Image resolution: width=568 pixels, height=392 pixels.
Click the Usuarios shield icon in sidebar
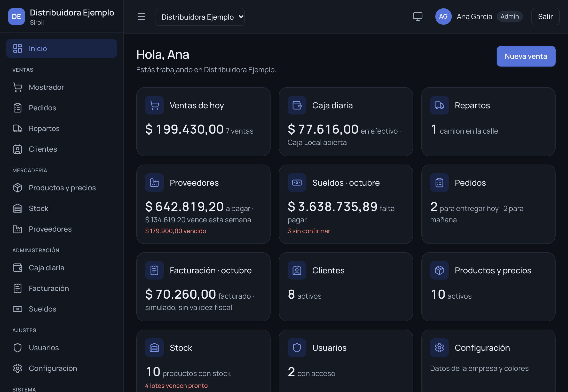[18, 348]
